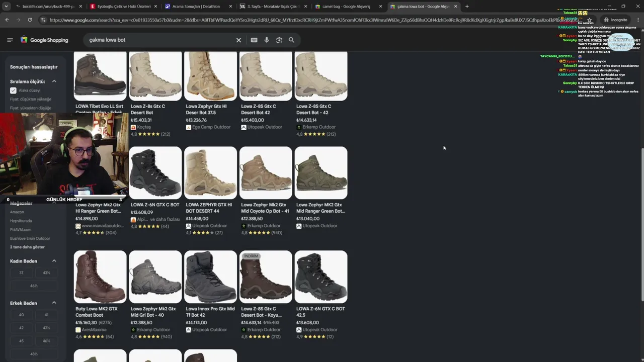644x362 pixels.
Task: Select men's size 41
Action: (46, 315)
